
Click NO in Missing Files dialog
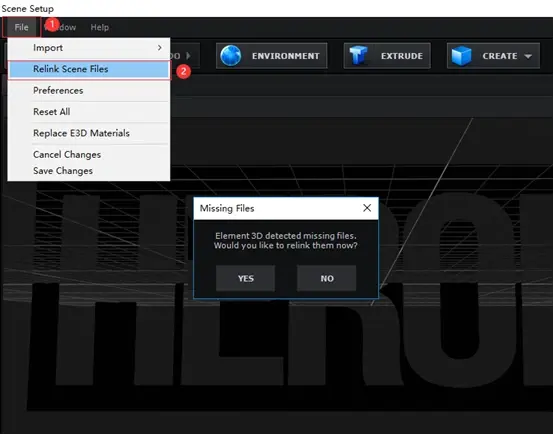(x=327, y=278)
